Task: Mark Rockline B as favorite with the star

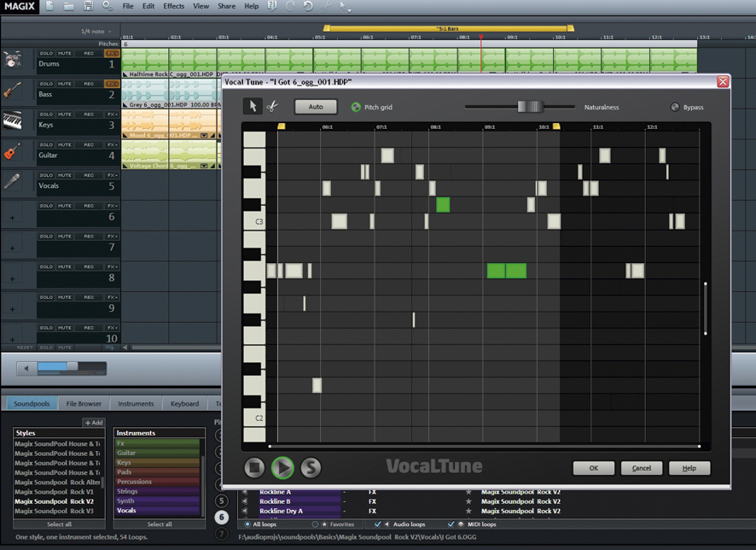Action: (468, 501)
